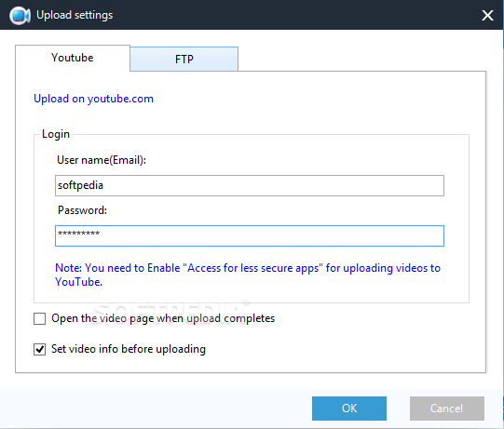
Task: Dismiss the dialog with Cancel button
Action: 447,409
